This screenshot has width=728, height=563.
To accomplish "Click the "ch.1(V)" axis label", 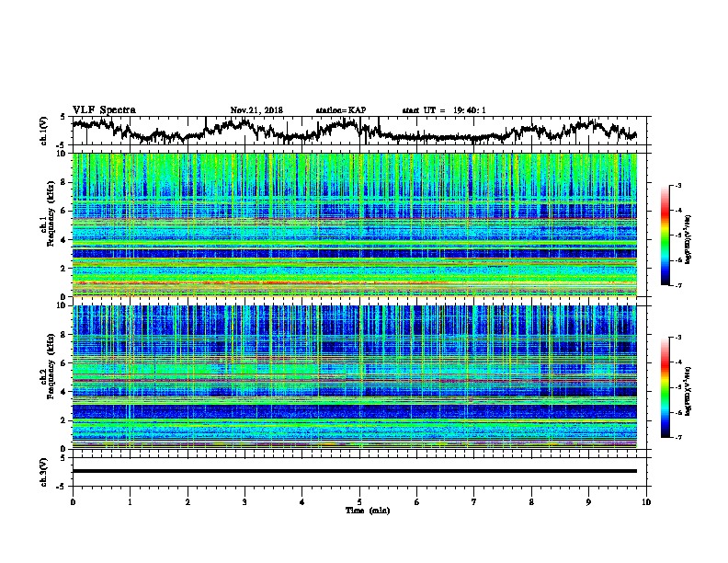I will coord(44,131).
